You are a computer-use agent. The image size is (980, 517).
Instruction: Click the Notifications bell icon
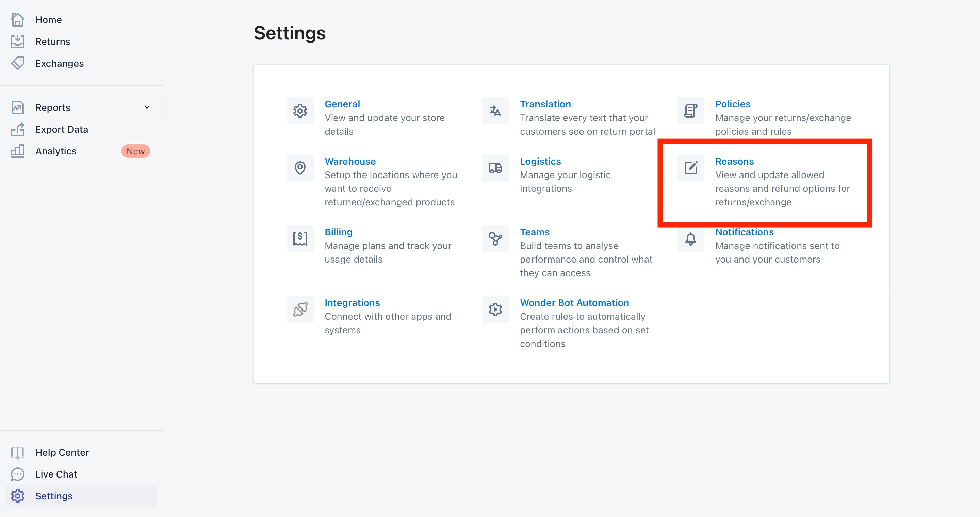tap(690, 239)
